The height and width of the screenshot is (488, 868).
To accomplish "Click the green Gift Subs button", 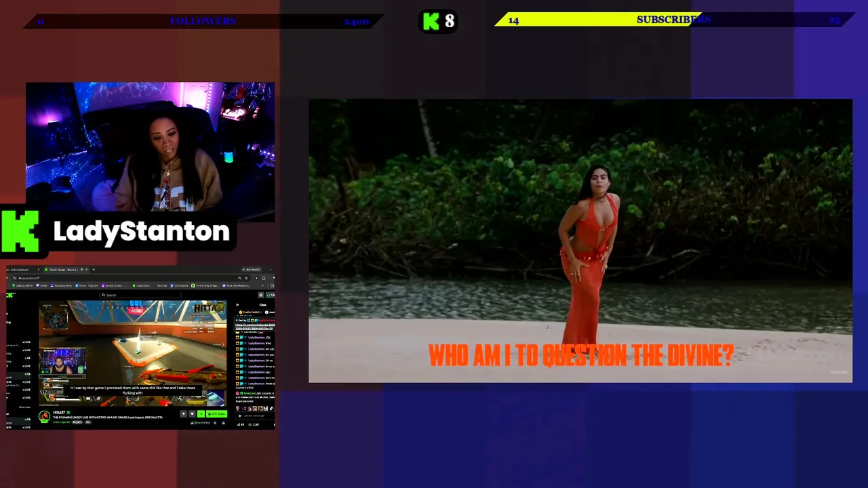I will coord(216,413).
